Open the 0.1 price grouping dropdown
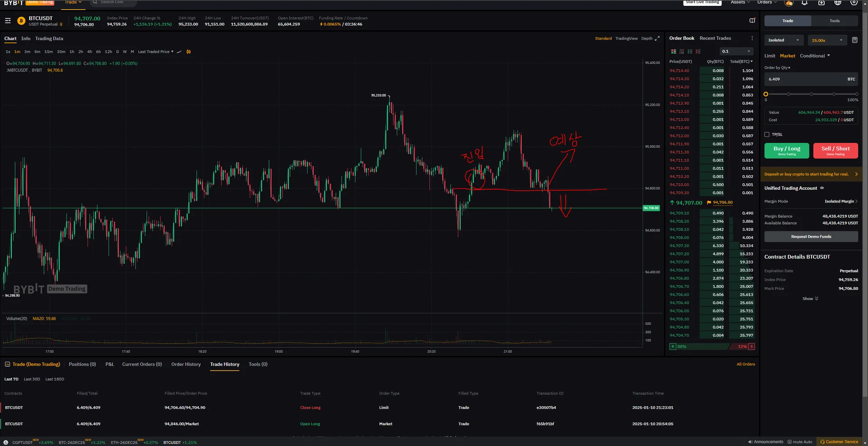 pyautogui.click(x=736, y=52)
